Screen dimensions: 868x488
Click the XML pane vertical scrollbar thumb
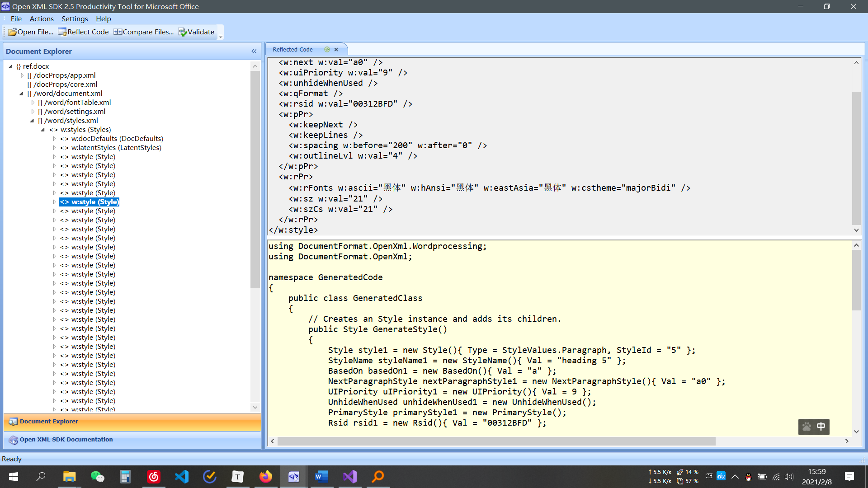[856, 158]
